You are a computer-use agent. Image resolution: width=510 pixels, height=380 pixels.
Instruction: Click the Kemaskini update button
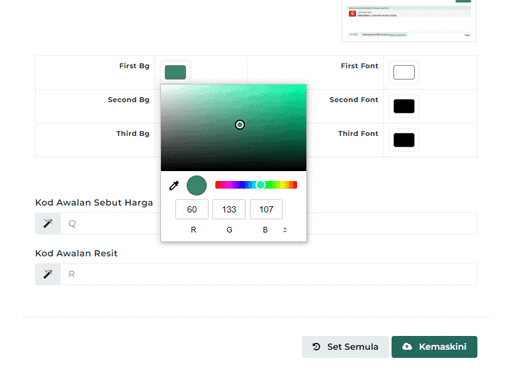pyautogui.click(x=434, y=347)
